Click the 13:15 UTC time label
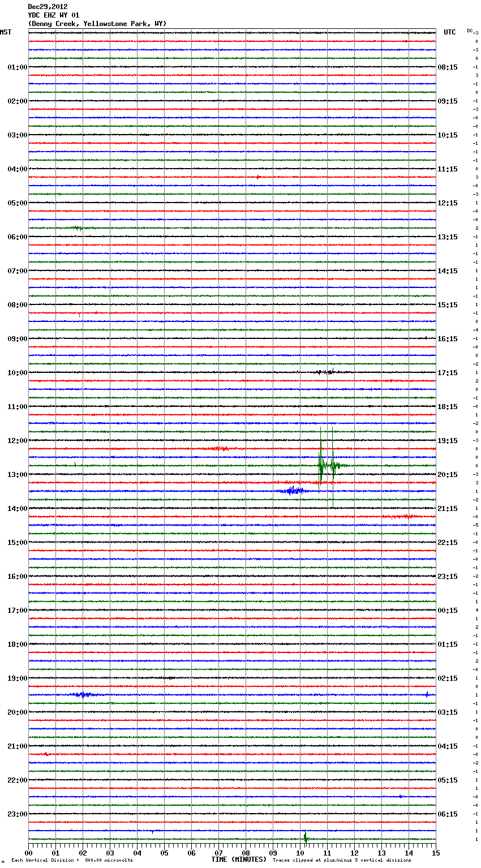This screenshot has height=868, width=481. tap(448, 237)
